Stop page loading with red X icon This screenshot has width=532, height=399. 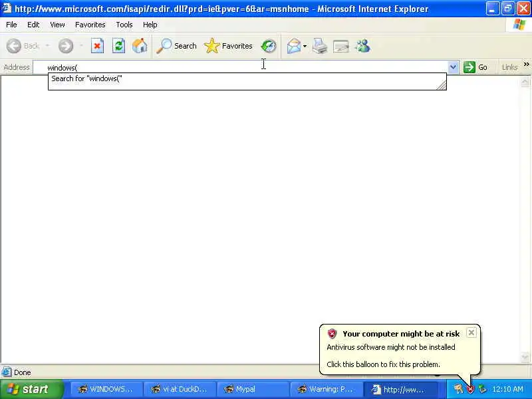point(97,46)
